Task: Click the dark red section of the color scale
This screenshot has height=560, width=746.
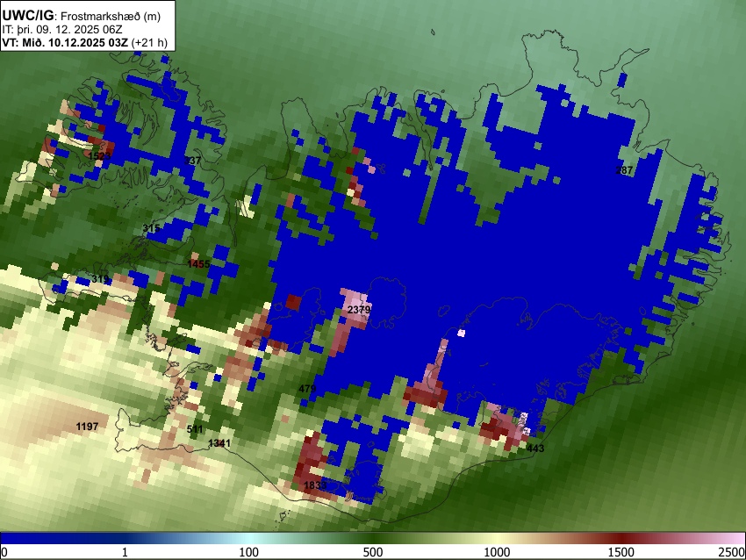Action: (x=621, y=539)
